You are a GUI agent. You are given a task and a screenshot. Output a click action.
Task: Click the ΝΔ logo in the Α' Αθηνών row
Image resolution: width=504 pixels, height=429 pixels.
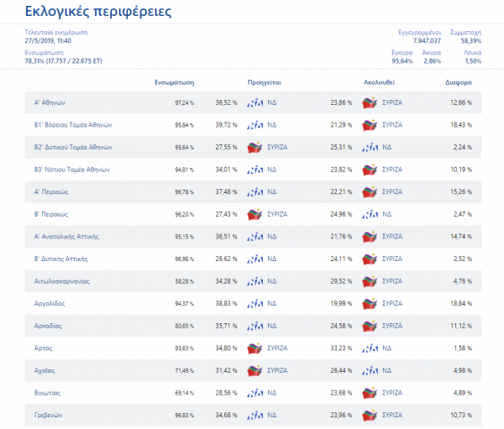255,102
